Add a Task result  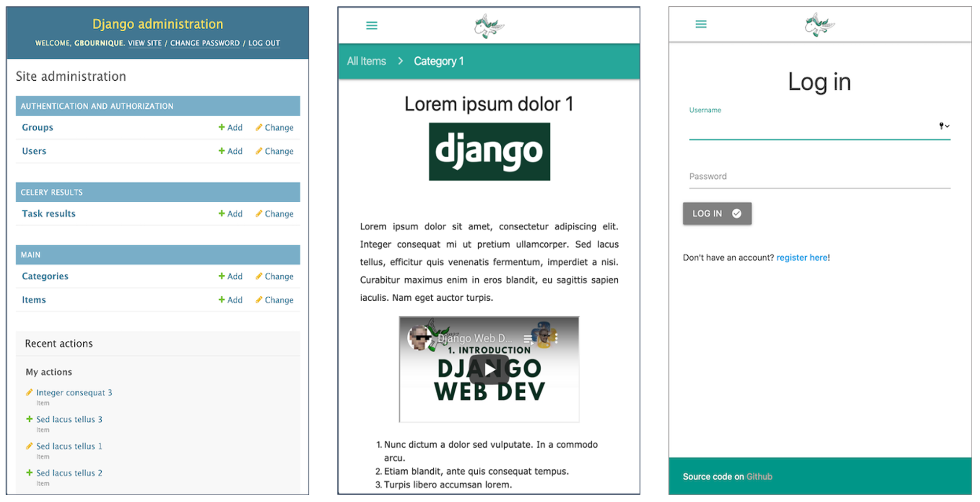[230, 214]
